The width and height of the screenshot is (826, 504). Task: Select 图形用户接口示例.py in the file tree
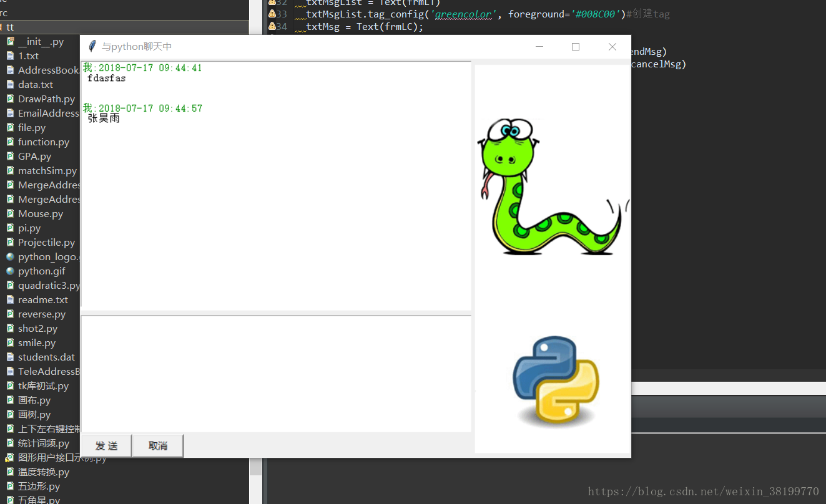click(x=62, y=458)
